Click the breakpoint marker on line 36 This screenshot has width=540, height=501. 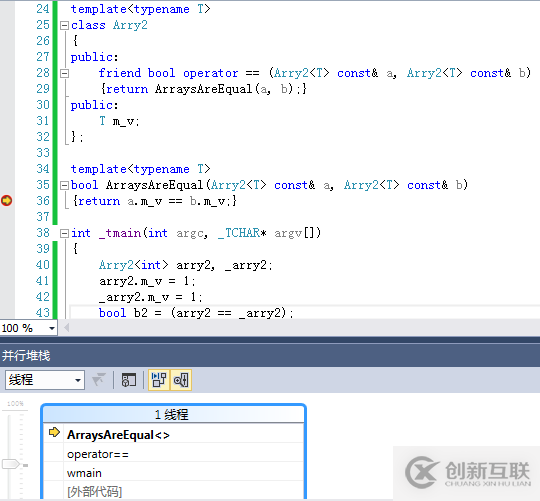pyautogui.click(x=7, y=200)
